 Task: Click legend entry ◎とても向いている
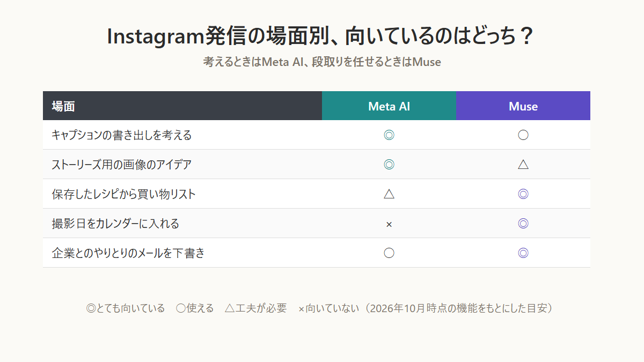(x=126, y=308)
